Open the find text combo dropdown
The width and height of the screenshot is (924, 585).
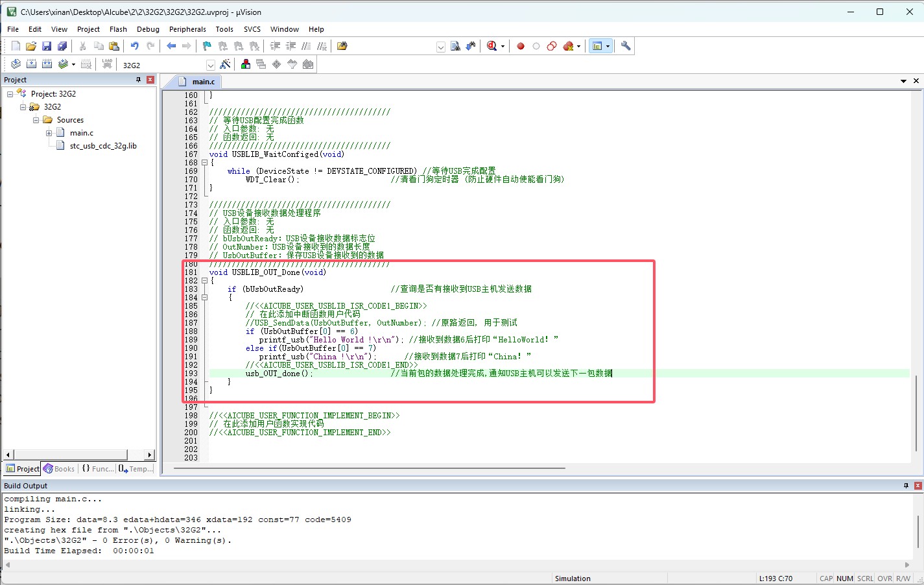click(x=441, y=47)
